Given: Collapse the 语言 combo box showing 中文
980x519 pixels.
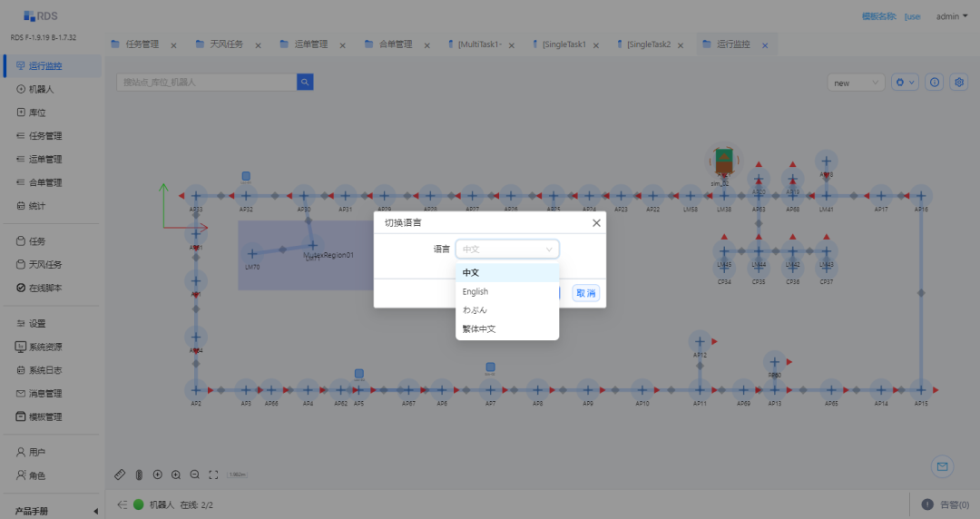Looking at the screenshot, I should coord(507,249).
